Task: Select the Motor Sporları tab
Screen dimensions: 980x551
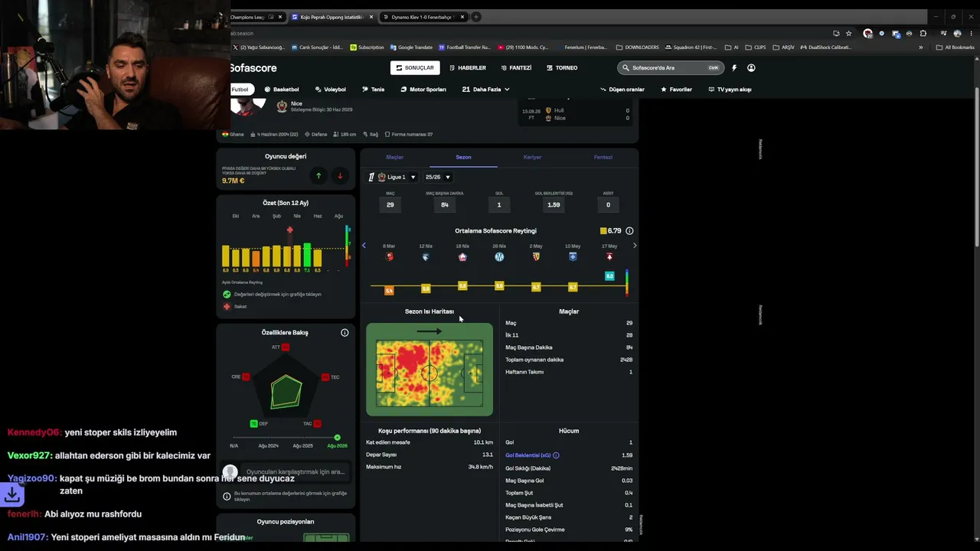Action: (423, 90)
